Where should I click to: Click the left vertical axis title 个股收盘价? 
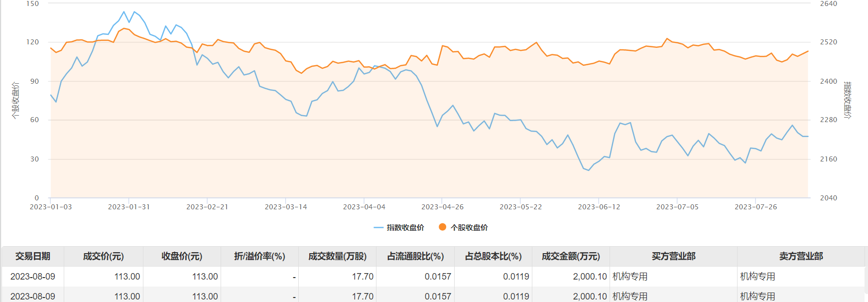(x=15, y=100)
